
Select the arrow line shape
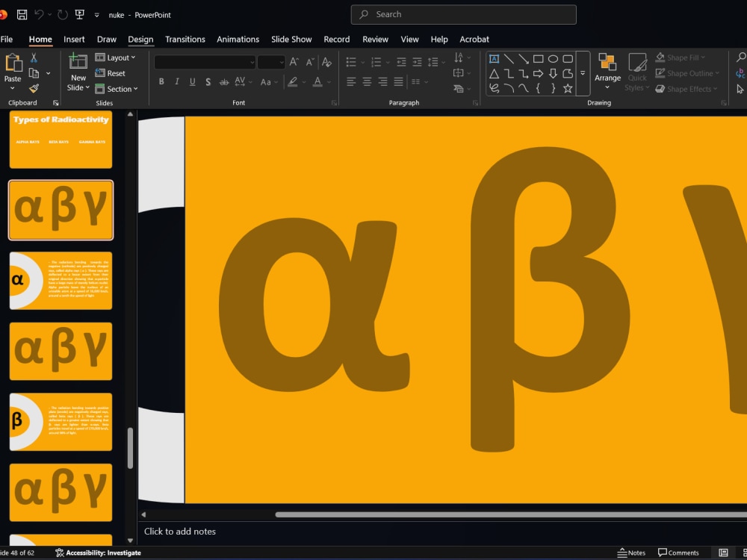click(524, 58)
